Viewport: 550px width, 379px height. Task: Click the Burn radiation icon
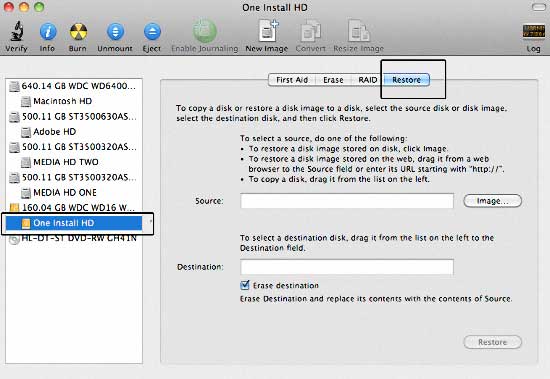pyautogui.click(x=78, y=32)
